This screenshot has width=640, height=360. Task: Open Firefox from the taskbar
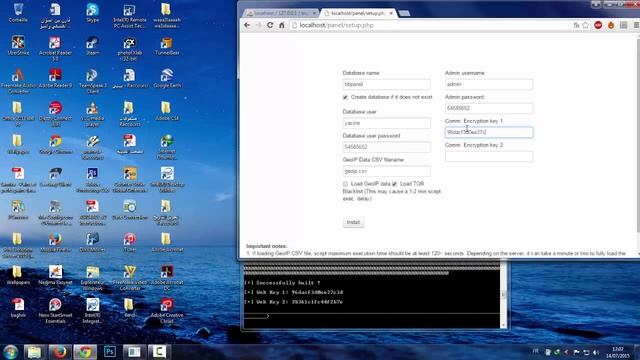point(60,352)
